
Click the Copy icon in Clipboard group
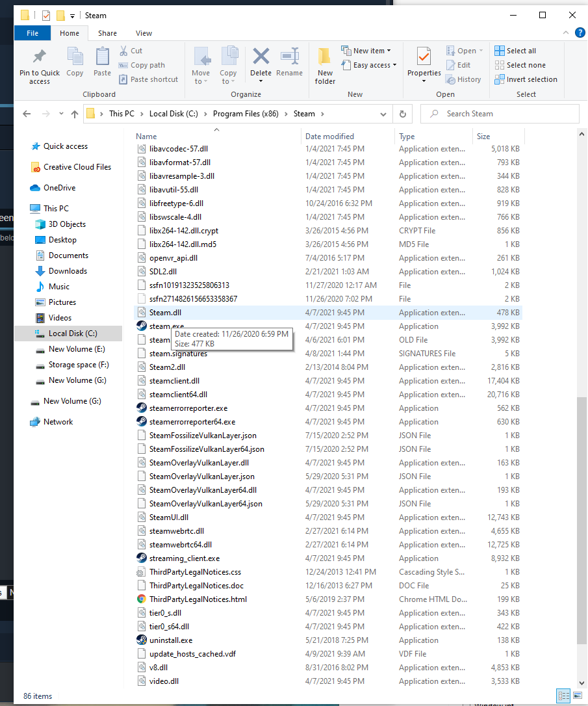click(x=75, y=57)
